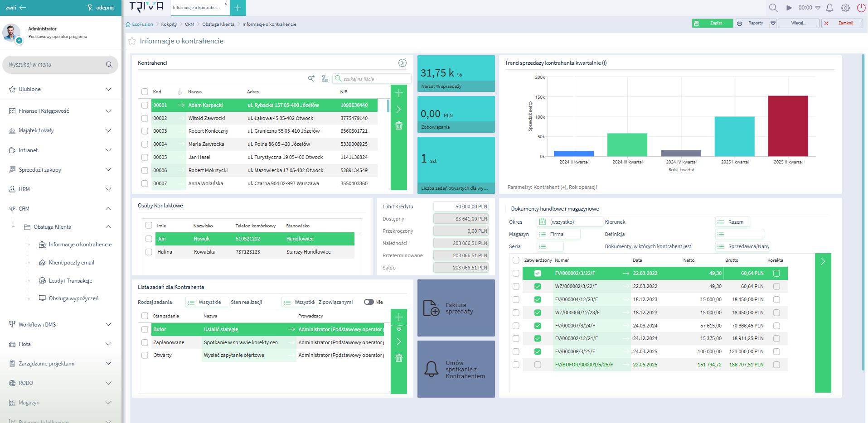The width and height of the screenshot is (868, 423).
Task: Click the trash icon in task list
Action: coord(398,358)
